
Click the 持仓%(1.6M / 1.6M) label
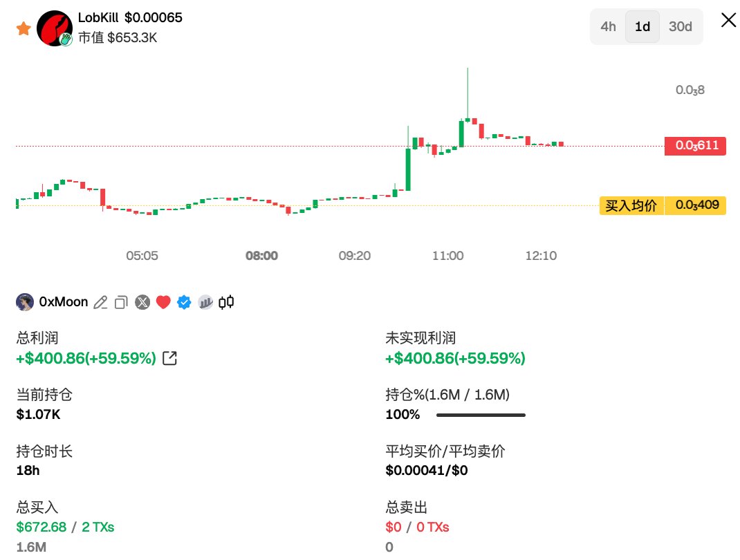click(447, 394)
